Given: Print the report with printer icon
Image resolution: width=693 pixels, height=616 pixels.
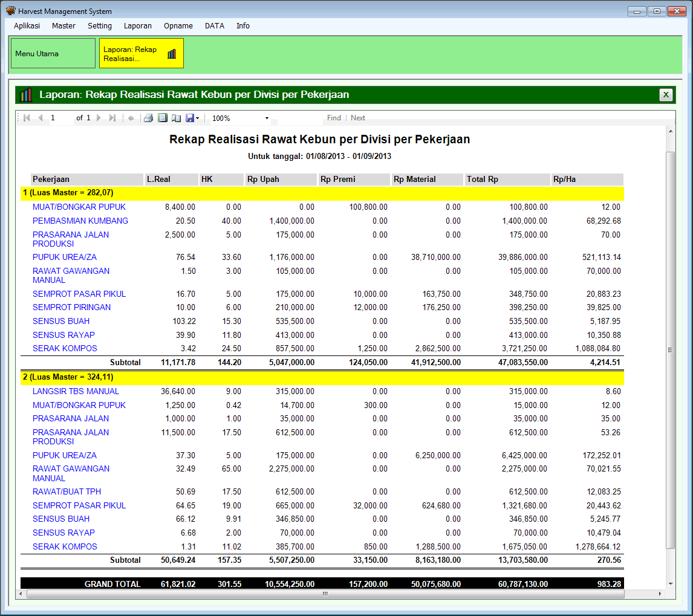Looking at the screenshot, I should coord(149,118).
